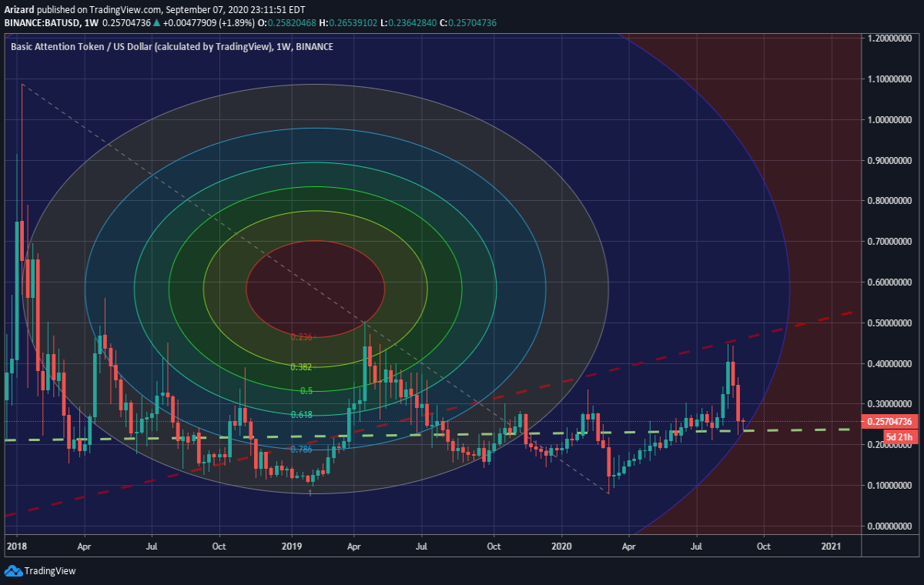
Task: Click the TradingView brand text
Action: coord(50,571)
